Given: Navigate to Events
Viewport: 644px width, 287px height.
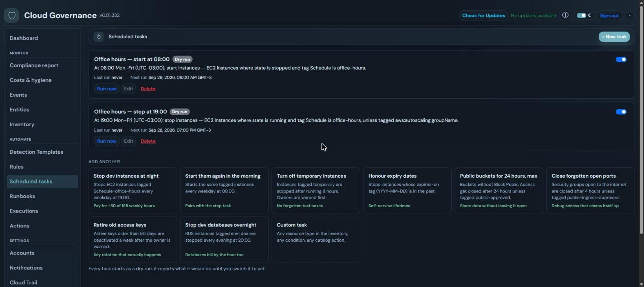Looking at the screenshot, I should click(x=42, y=95).
